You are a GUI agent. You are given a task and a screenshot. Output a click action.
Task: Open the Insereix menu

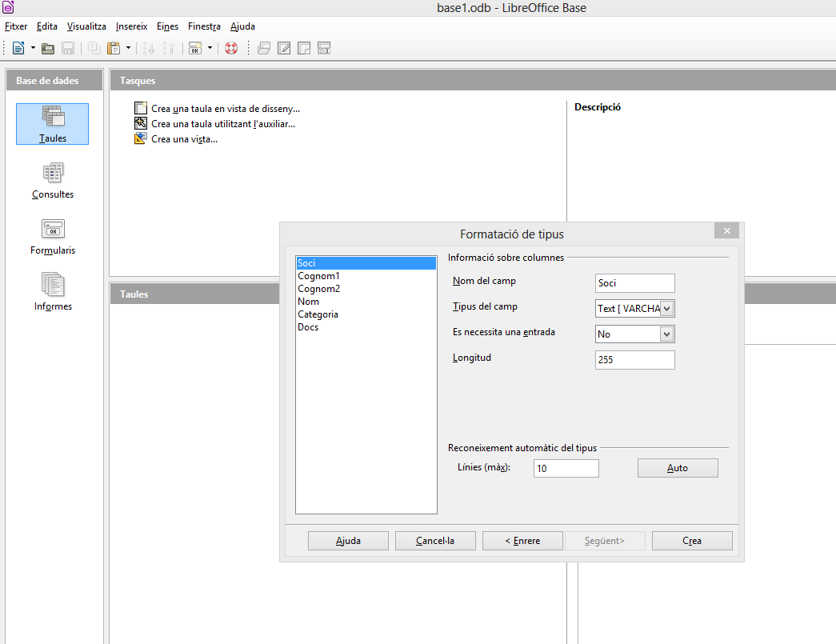coord(131,26)
